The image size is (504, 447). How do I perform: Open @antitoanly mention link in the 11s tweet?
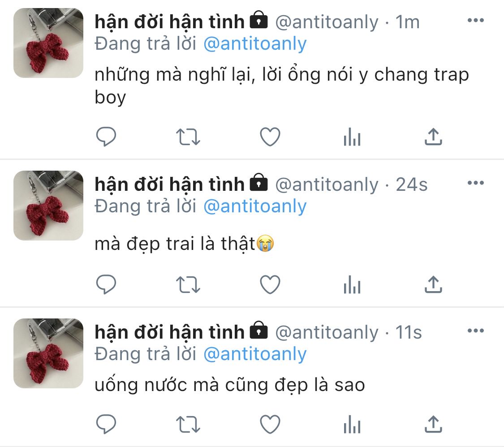pos(255,354)
